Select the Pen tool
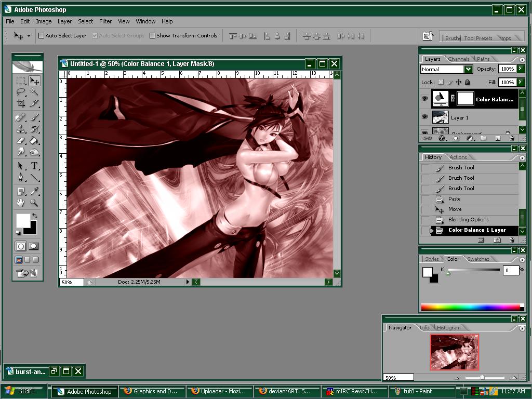 [21, 177]
